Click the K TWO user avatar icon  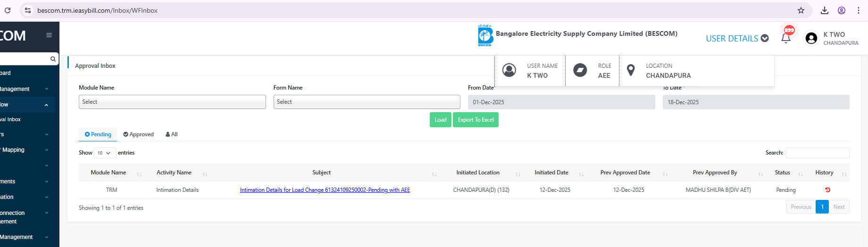pos(811,38)
